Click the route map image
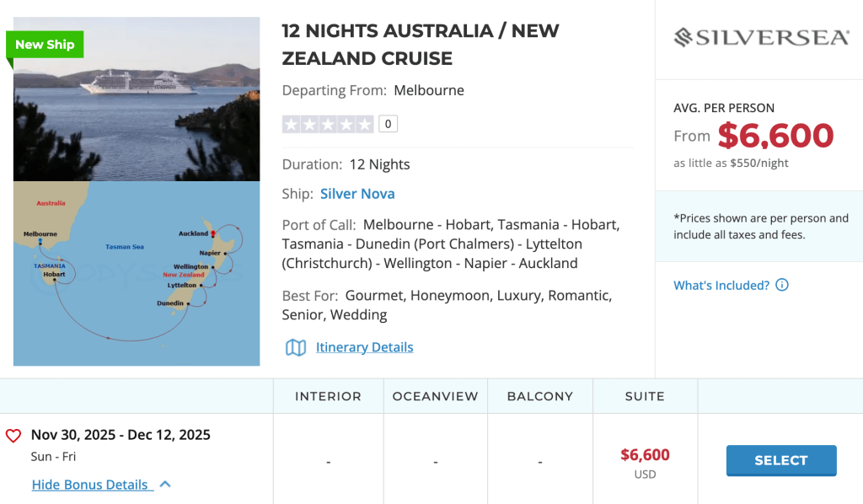 tap(137, 273)
